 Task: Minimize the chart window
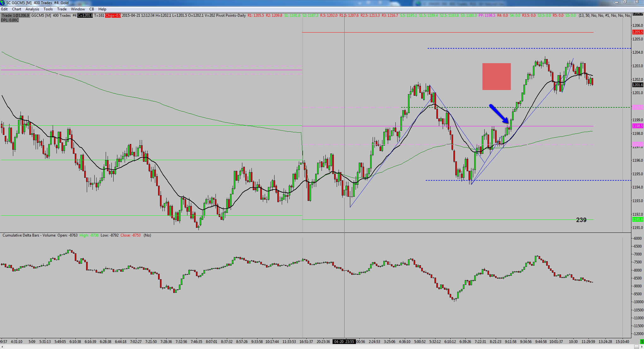click(617, 2)
